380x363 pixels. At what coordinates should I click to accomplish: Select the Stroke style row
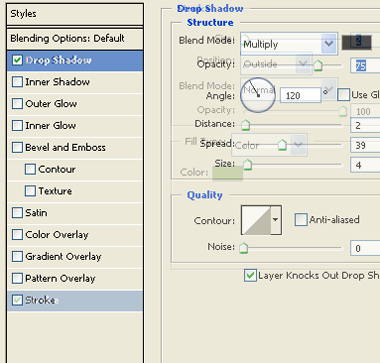pos(75,301)
